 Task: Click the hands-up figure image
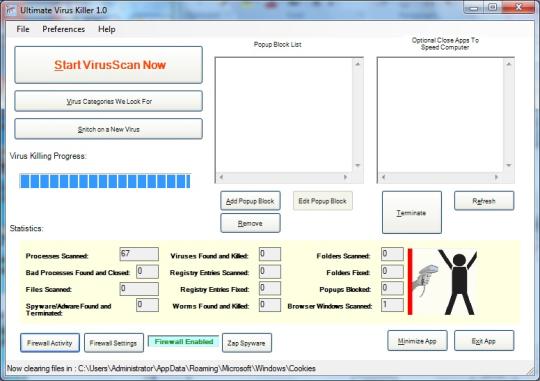443,282
